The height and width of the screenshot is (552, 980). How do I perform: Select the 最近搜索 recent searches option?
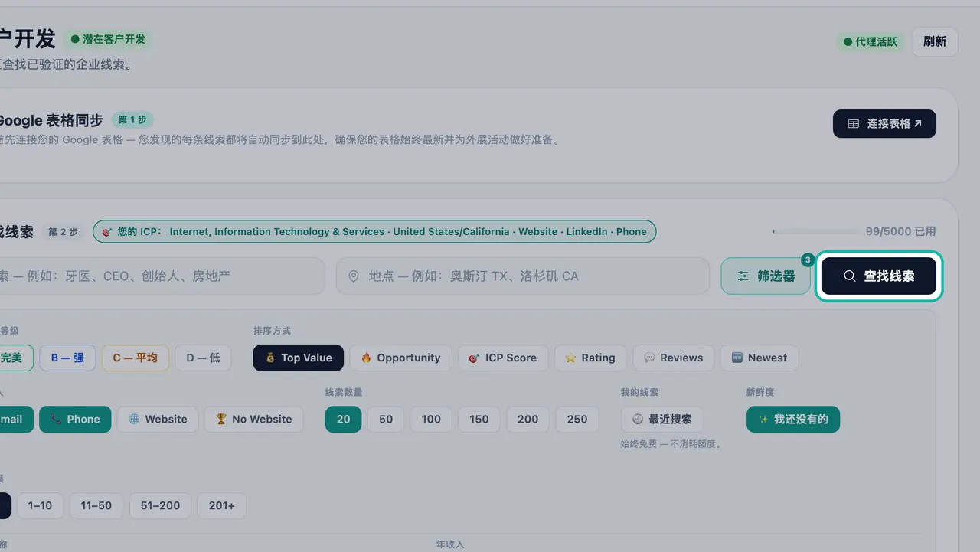(x=662, y=419)
